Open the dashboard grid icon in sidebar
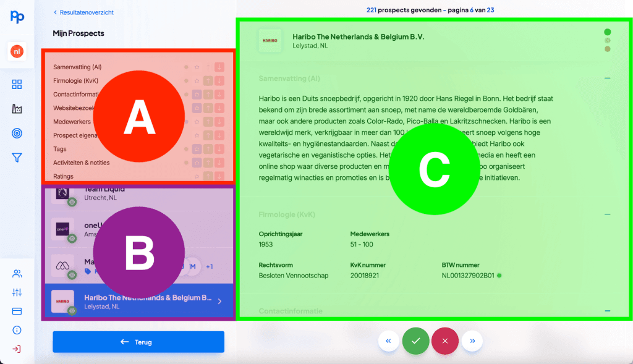Viewport: 633px width, 364px height. click(17, 85)
